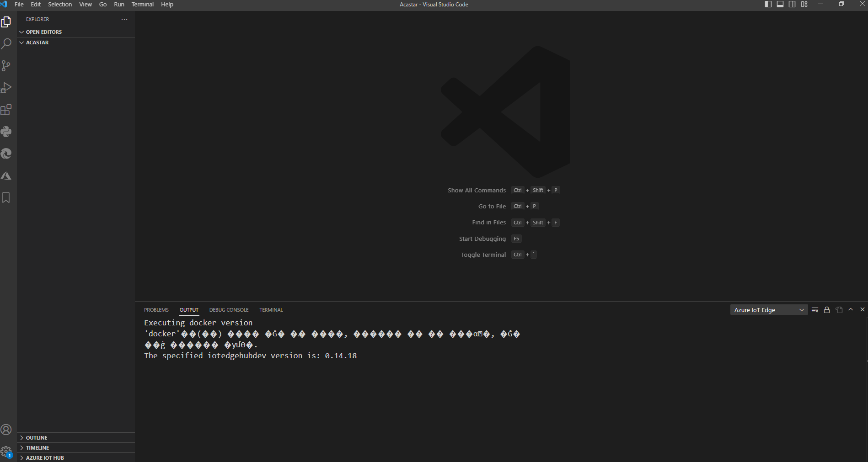Open the View menu

[x=86, y=4]
